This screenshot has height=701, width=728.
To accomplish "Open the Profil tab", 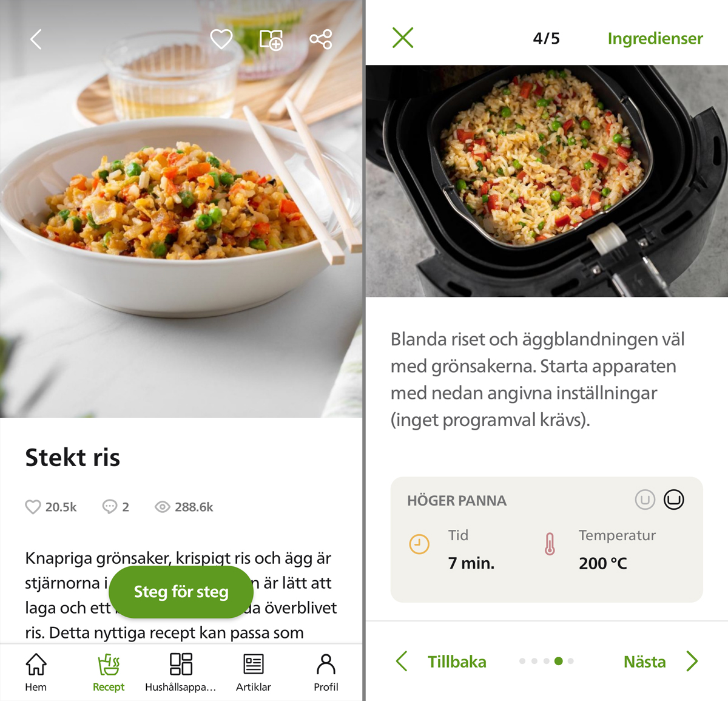I will coord(326,672).
